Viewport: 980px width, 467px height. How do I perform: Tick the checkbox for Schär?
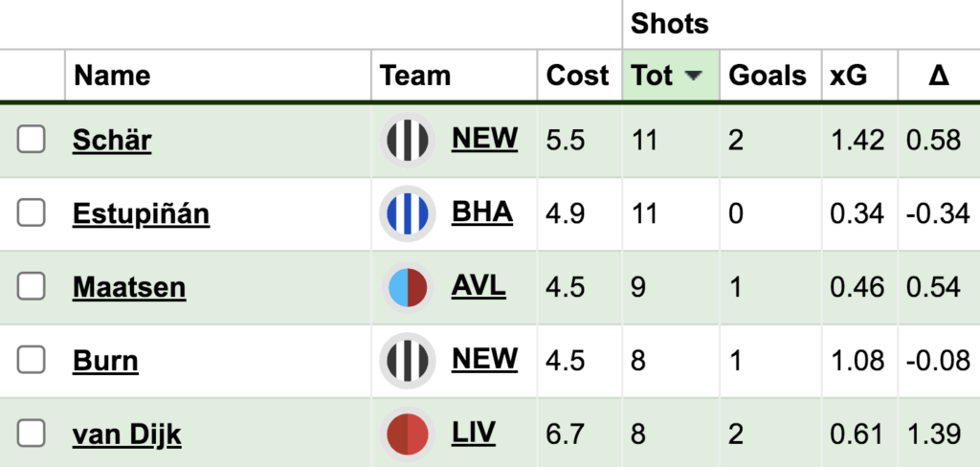point(32,140)
